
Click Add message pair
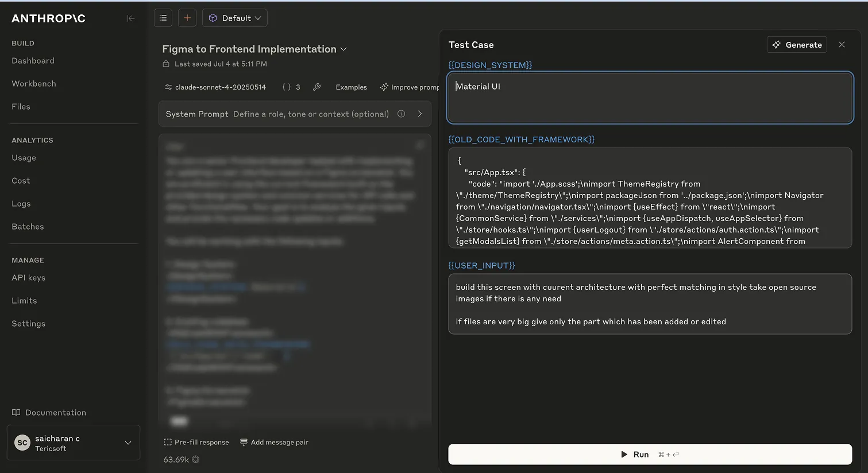(274, 442)
